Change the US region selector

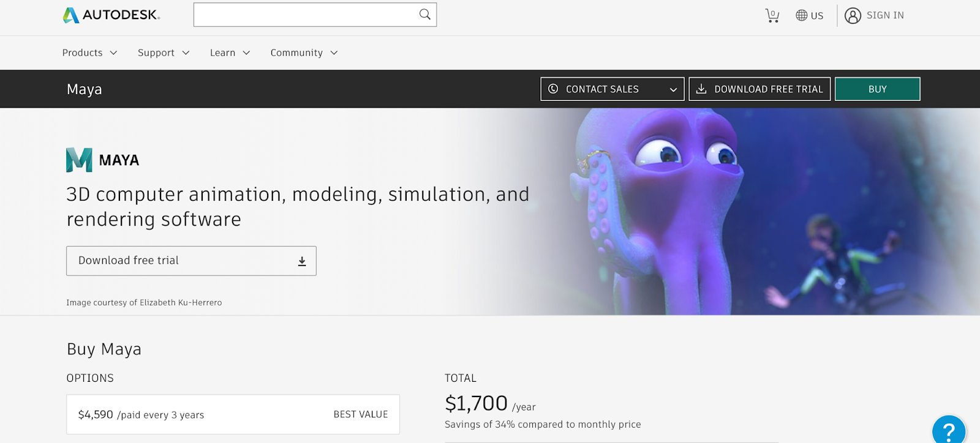809,15
